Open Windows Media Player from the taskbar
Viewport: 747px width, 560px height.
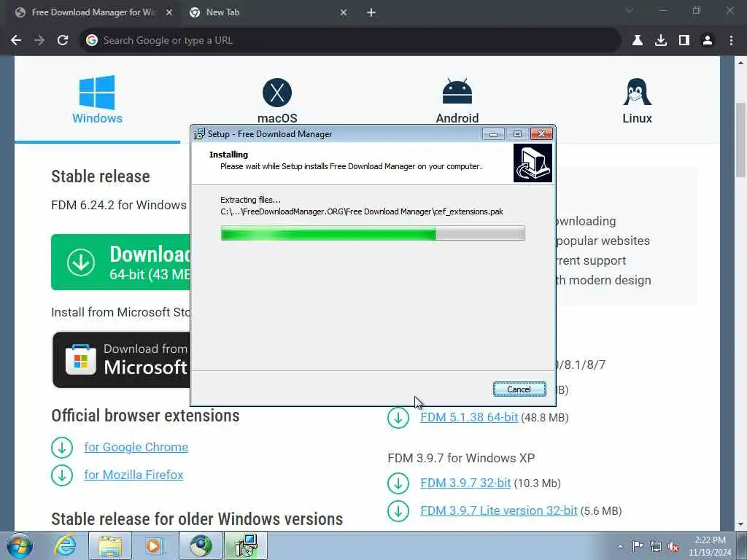153,545
